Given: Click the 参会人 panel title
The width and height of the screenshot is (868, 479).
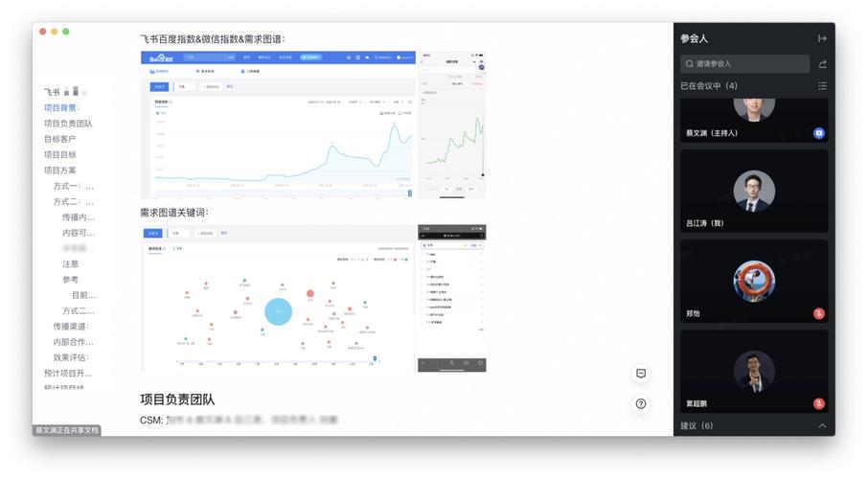Looking at the screenshot, I should pos(695,38).
